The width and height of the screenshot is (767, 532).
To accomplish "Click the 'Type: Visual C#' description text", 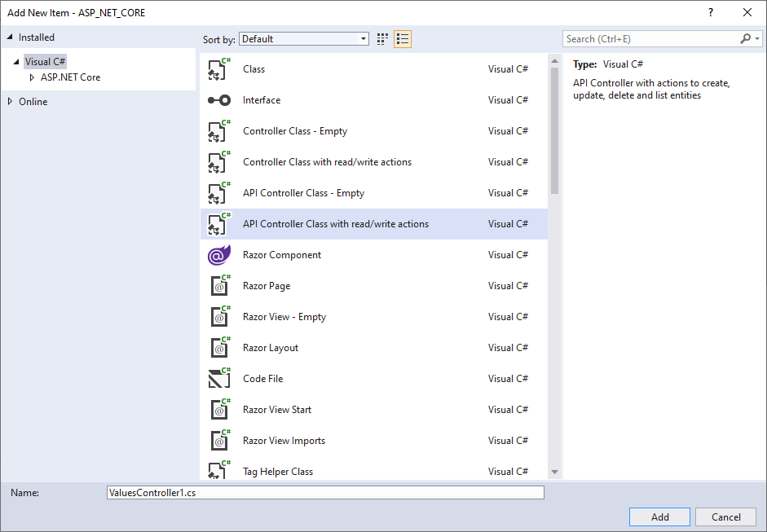I will (608, 64).
